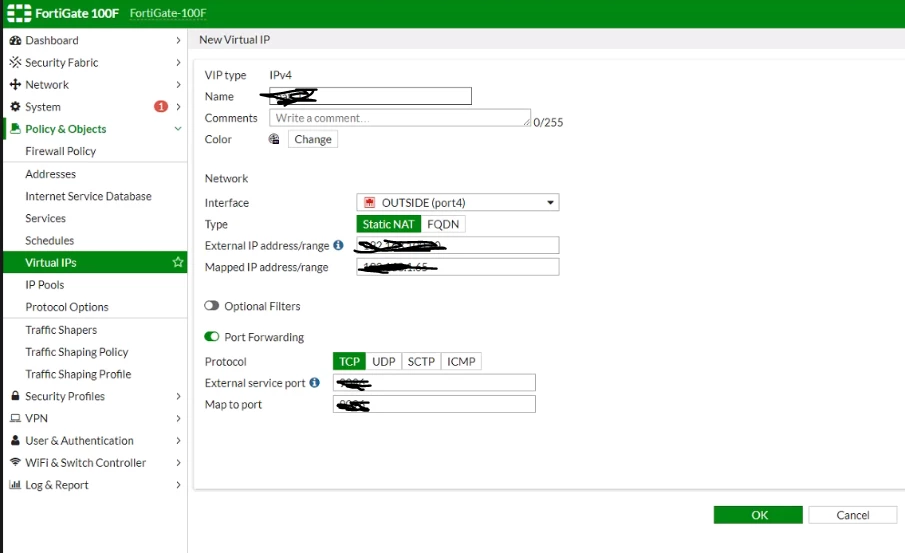Image resolution: width=905 pixels, height=553 pixels.
Task: Click the System red notification badge
Action: tap(160, 107)
